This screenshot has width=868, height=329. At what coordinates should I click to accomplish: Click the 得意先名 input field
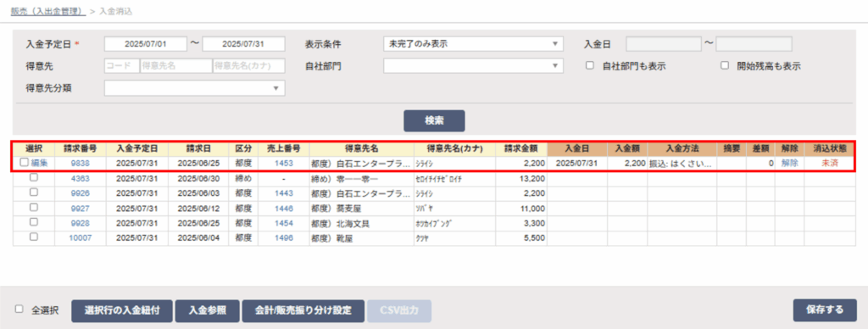[176, 66]
